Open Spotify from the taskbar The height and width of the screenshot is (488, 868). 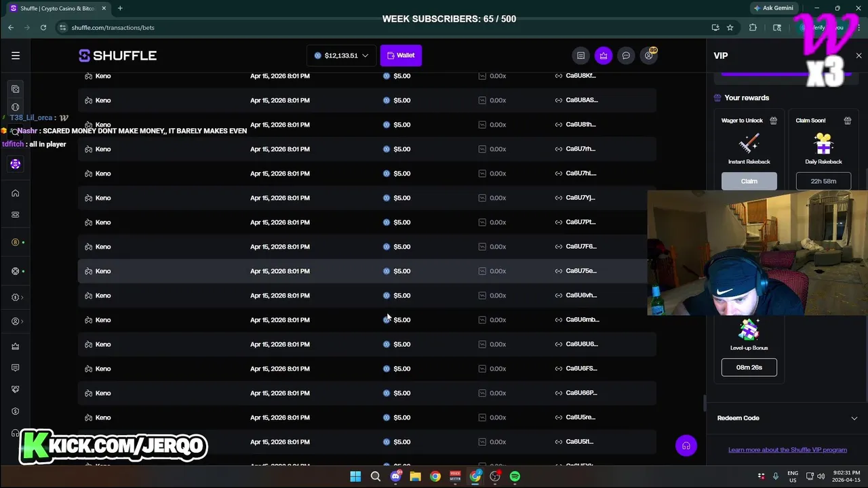[515, 476]
